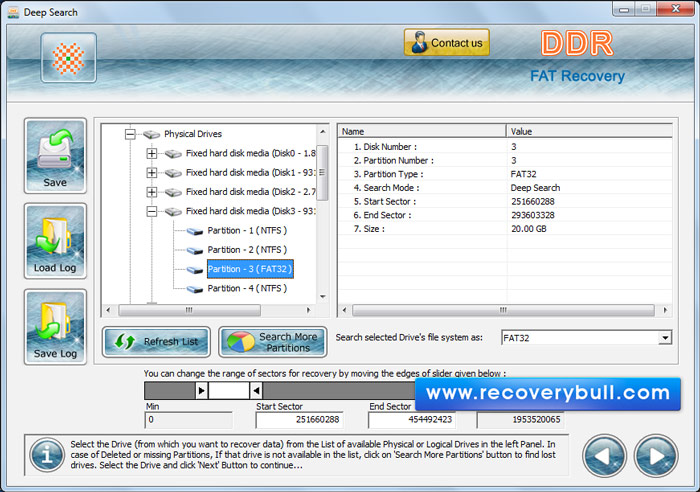
Task: Open the Contact us button
Action: [446, 43]
